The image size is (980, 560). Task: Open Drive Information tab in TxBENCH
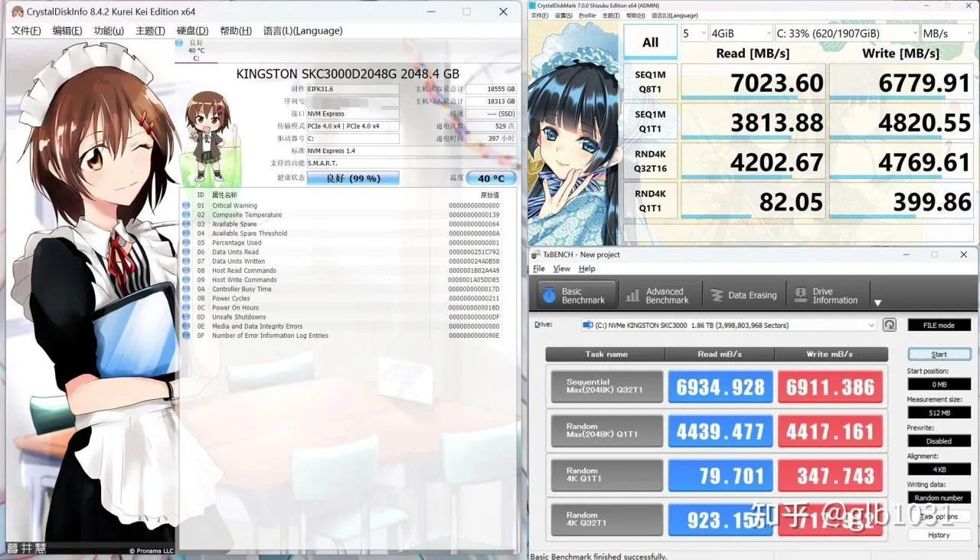click(x=827, y=296)
